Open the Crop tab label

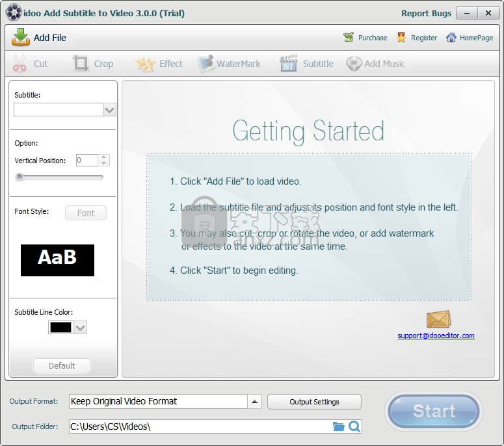point(103,64)
